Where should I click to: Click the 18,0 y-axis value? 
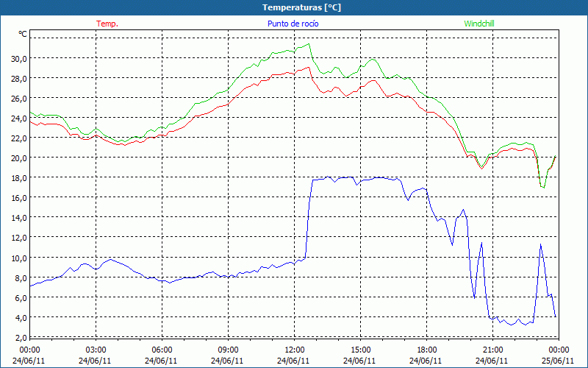[x=20, y=178]
